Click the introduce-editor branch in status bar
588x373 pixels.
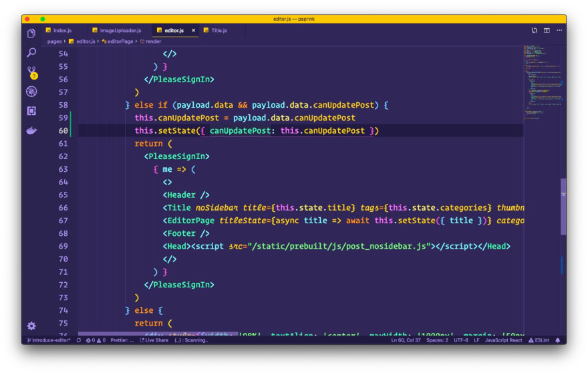(x=49, y=340)
